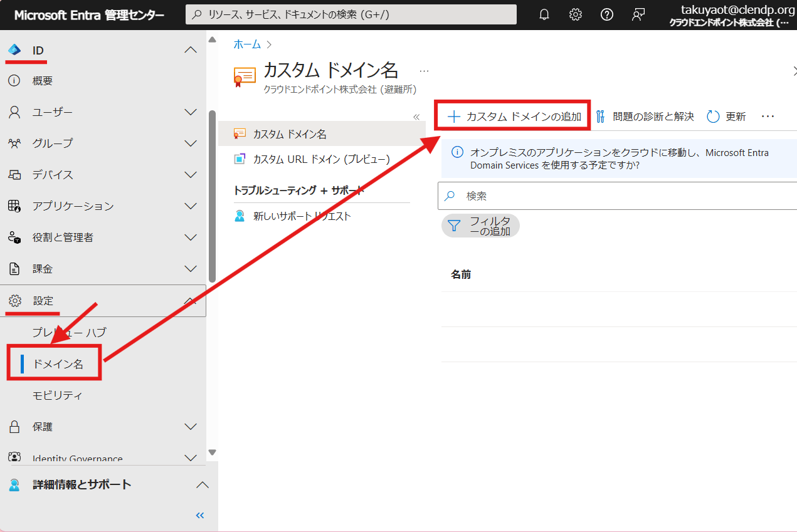Click 問題の診断と解決 button
This screenshot has width=797, height=532.
[x=645, y=117]
